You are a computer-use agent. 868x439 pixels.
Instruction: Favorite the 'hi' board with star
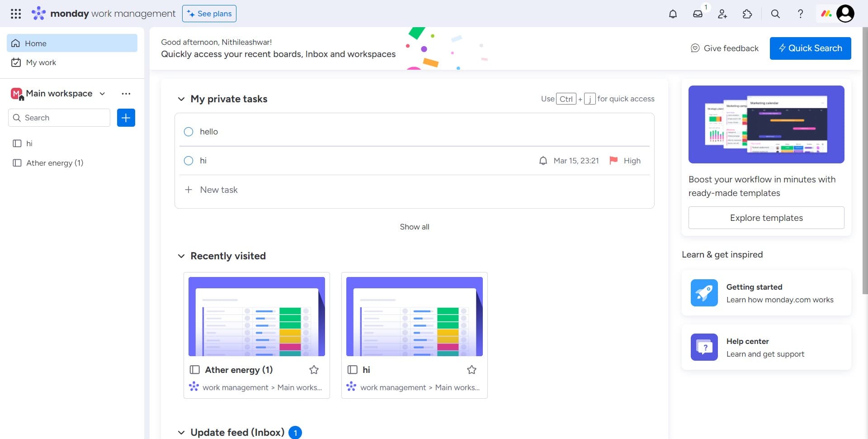tap(472, 370)
